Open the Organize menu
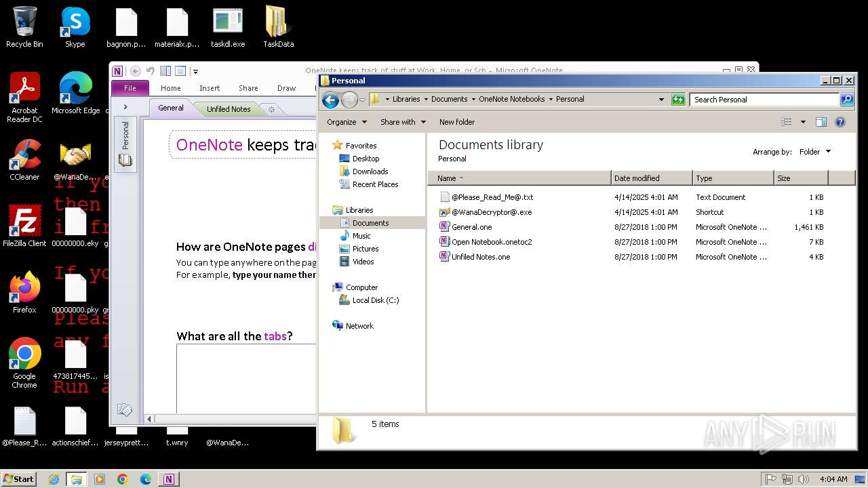Screen dimensions: 868x488 (347, 122)
